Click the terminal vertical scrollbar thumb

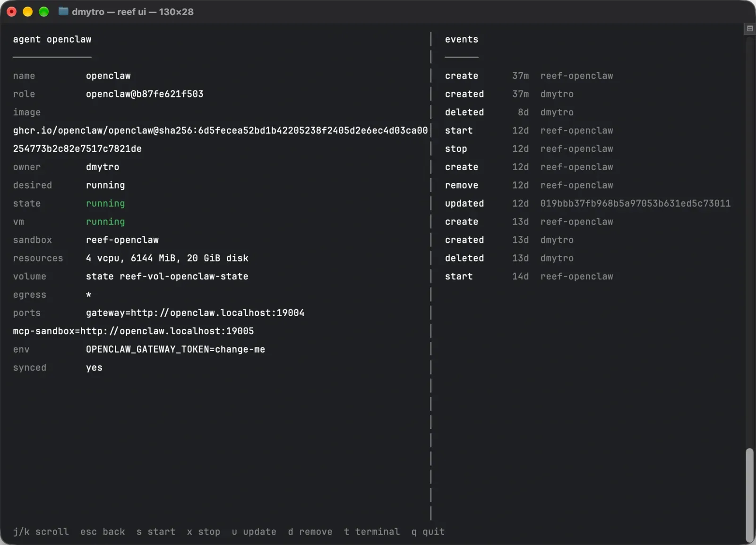749,494
